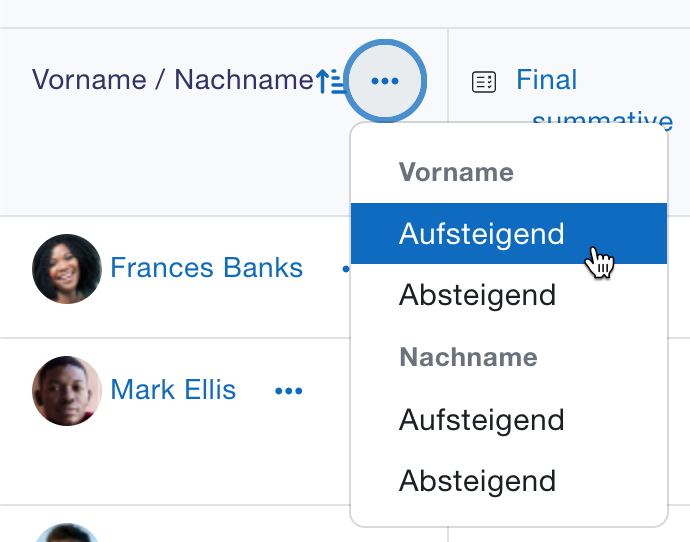The height and width of the screenshot is (542, 690).
Task: Click the quiz icon beside Final summative
Action: [484, 82]
